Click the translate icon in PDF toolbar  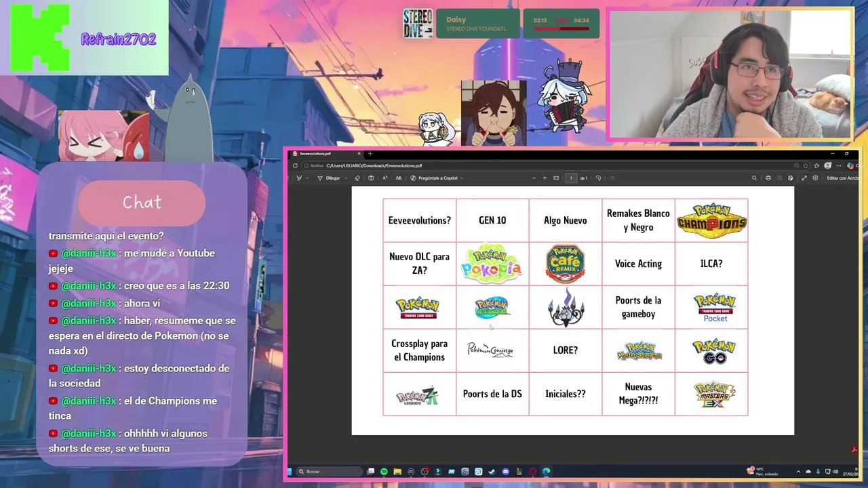point(399,178)
